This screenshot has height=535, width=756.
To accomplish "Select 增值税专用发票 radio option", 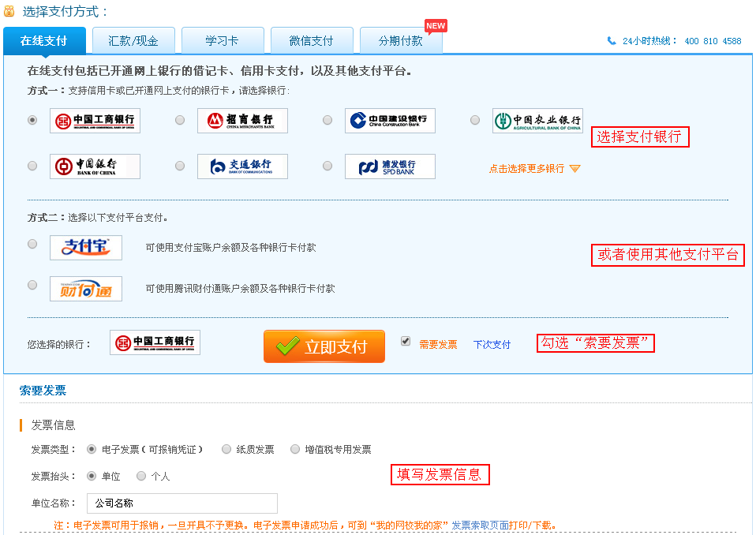I will click(296, 450).
